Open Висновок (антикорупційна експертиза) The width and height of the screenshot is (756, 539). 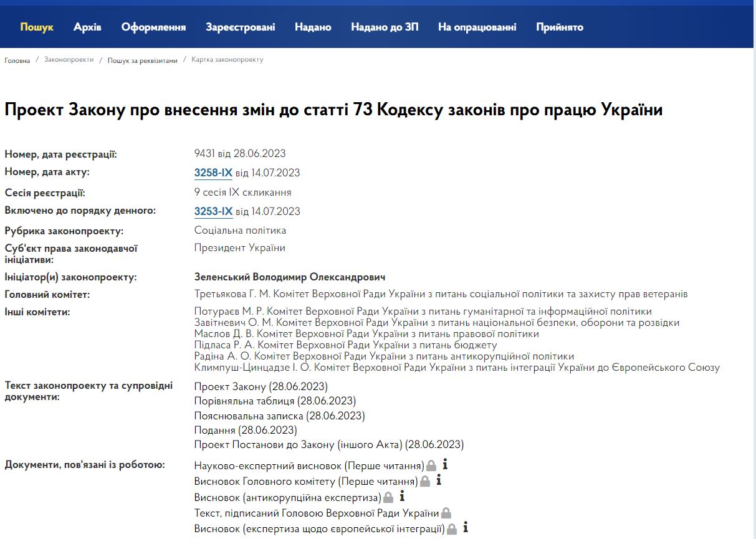click(x=288, y=498)
